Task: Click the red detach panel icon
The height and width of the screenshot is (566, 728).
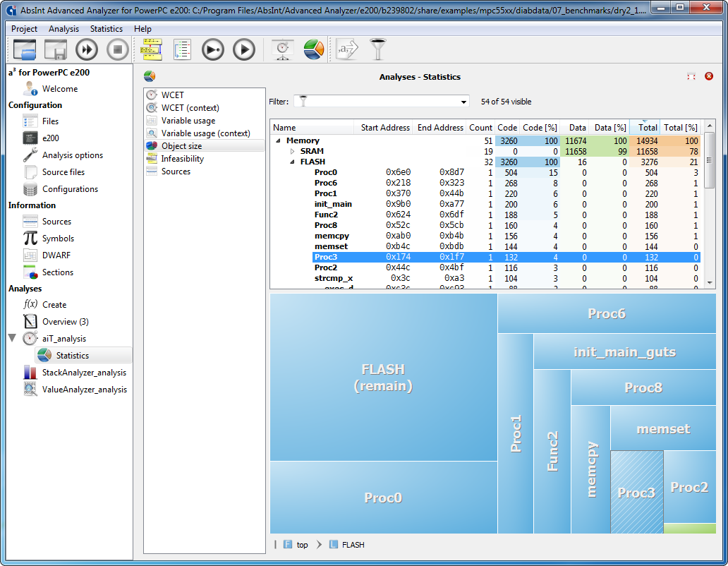Action: [691, 77]
